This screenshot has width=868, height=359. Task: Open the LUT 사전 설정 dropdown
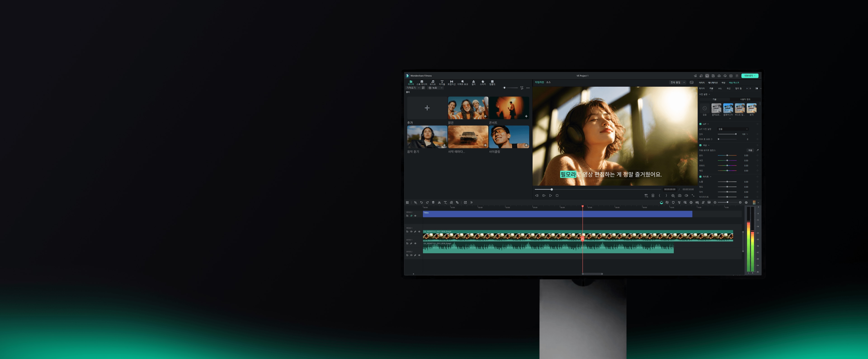coord(733,129)
